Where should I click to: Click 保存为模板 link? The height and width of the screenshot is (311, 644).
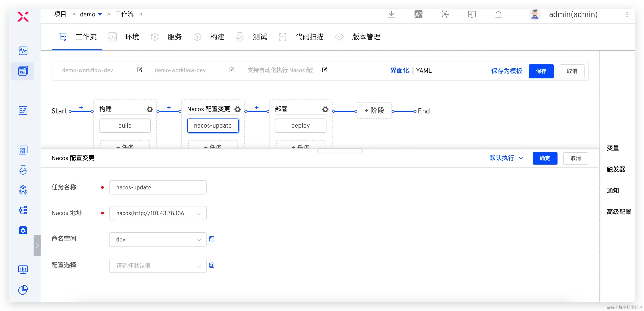(x=507, y=71)
